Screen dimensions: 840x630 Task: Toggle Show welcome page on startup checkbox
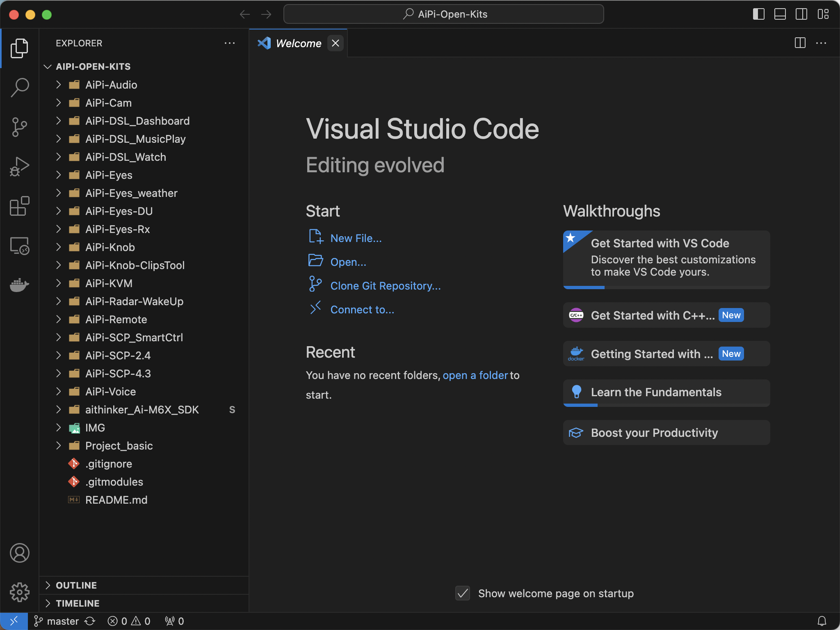click(463, 593)
